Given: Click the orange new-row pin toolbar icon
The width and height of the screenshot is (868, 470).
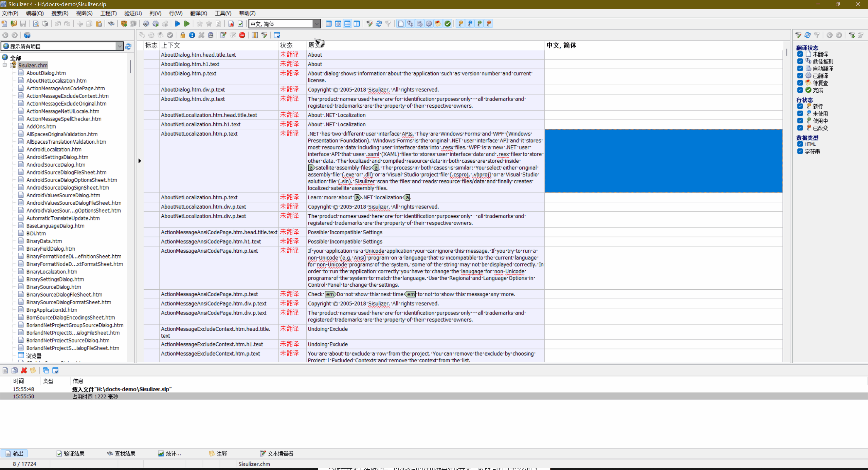Looking at the screenshot, I should [x=460, y=23].
